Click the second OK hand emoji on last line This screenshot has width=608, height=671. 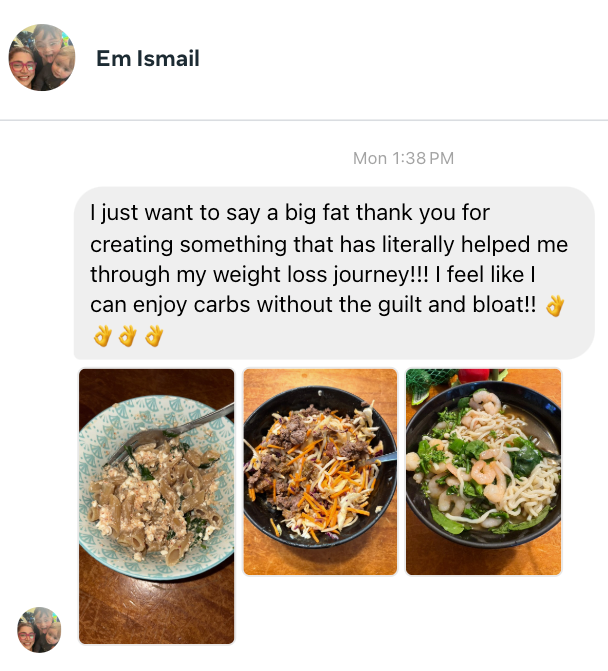(128, 336)
